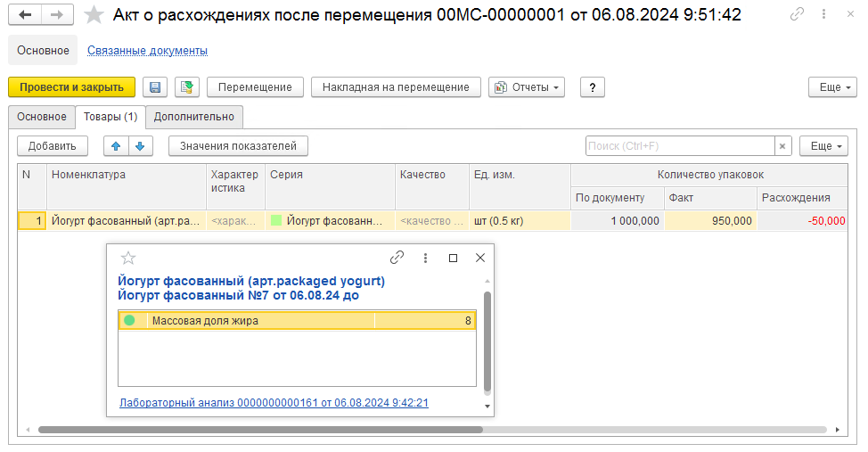Open the Отчеты dropdown
This screenshot has width=868, height=452.
pos(527,87)
